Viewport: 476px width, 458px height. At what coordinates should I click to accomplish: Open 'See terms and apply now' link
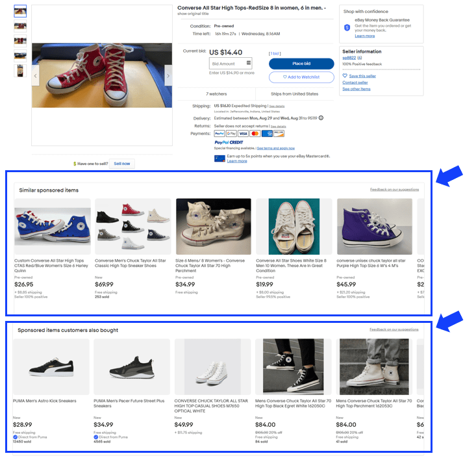(x=276, y=148)
